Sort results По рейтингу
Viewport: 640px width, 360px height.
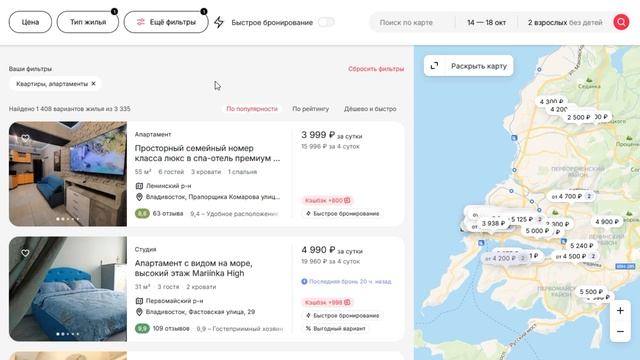tap(311, 109)
